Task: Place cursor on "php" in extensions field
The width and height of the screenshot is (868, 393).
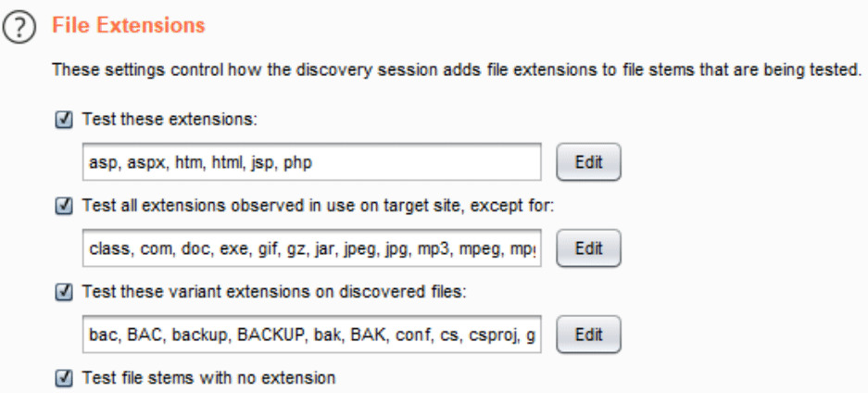Action: pyautogui.click(x=297, y=164)
